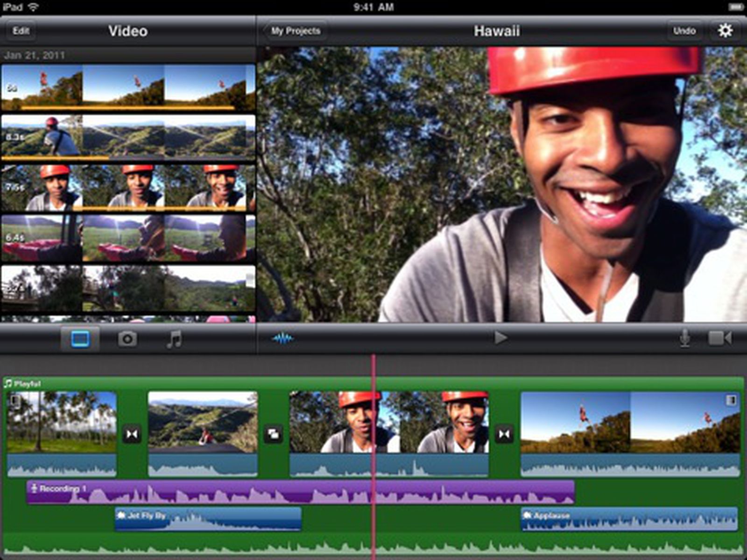Tap Undo to revert the last edit
Viewport: 747px width, 560px height.
(x=685, y=30)
